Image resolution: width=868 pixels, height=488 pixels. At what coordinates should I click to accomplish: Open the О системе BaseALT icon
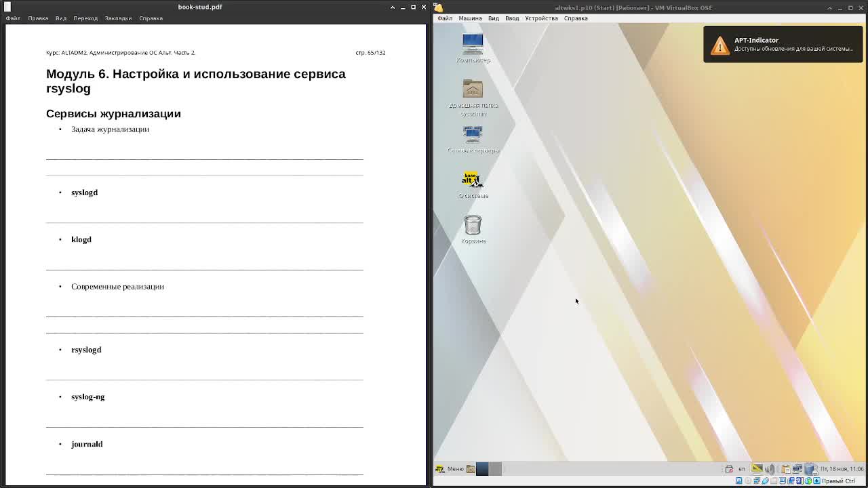pos(473,184)
